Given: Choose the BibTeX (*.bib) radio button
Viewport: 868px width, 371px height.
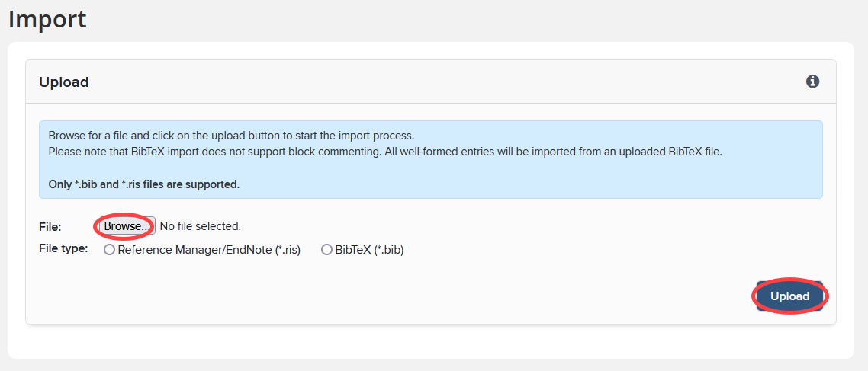Looking at the screenshot, I should coord(326,250).
